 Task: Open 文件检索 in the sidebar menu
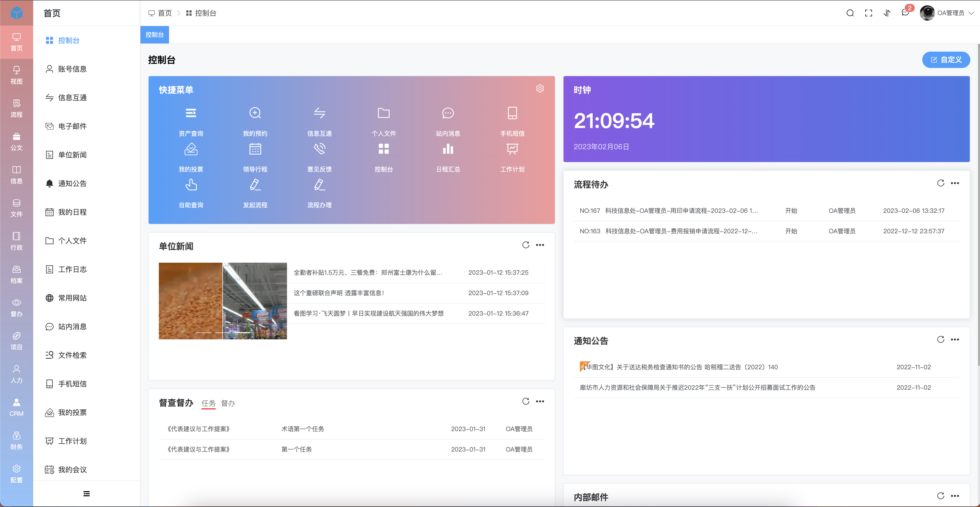coord(87,355)
